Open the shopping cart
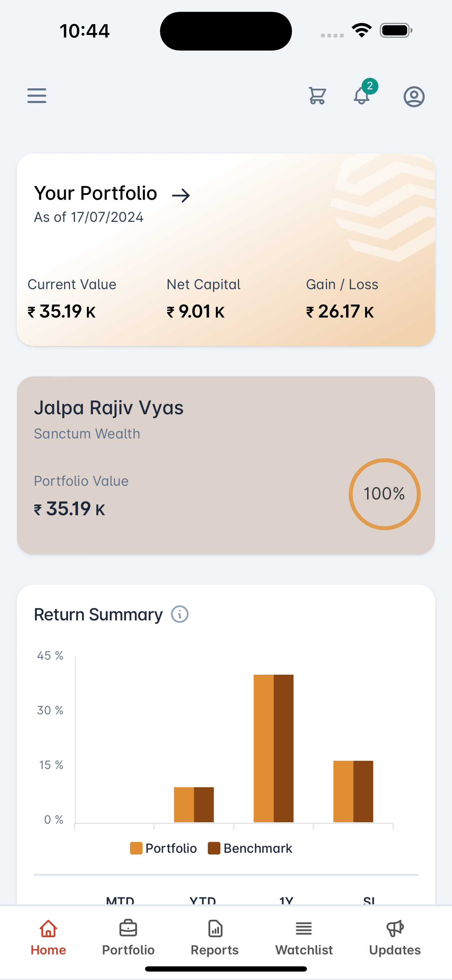452x980 pixels. pyautogui.click(x=317, y=96)
